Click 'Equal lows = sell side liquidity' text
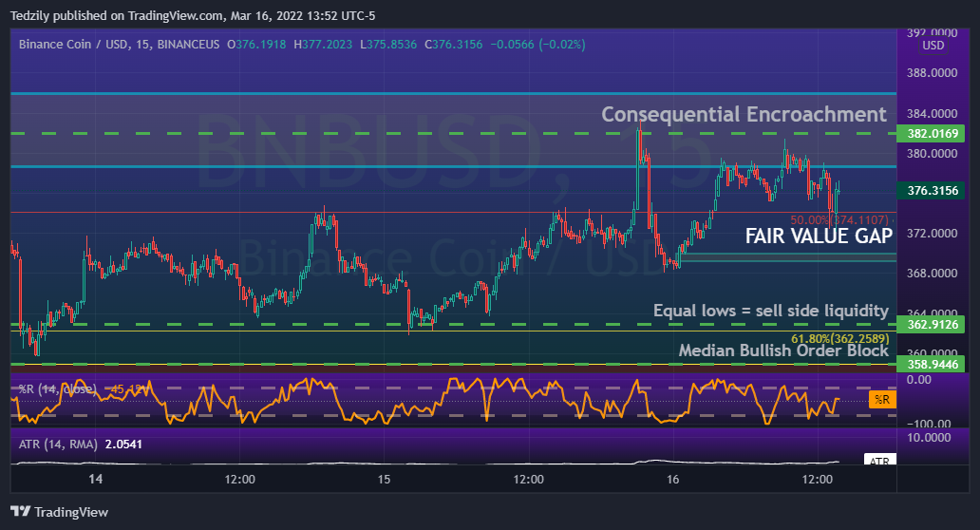980x530 pixels. (771, 311)
